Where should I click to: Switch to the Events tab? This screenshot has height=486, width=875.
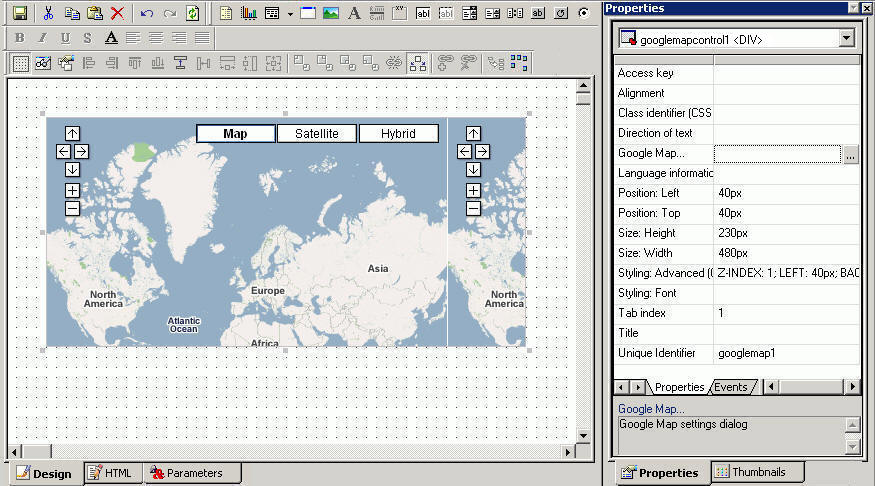731,387
